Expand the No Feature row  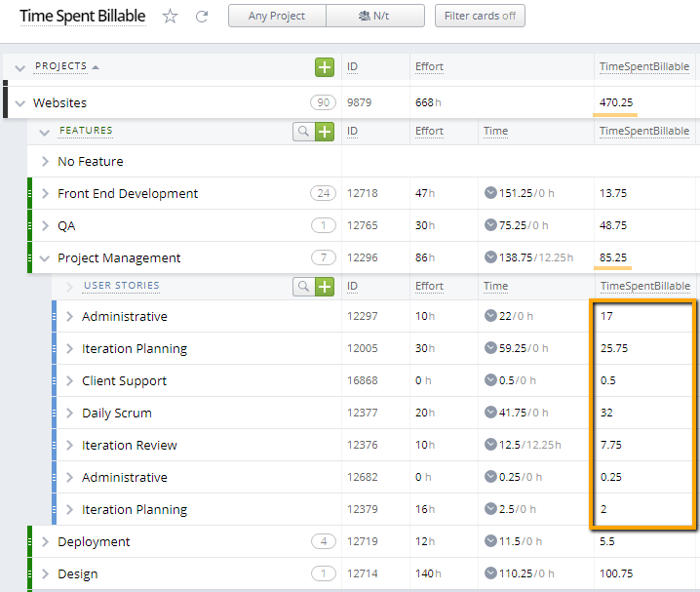tap(45, 161)
